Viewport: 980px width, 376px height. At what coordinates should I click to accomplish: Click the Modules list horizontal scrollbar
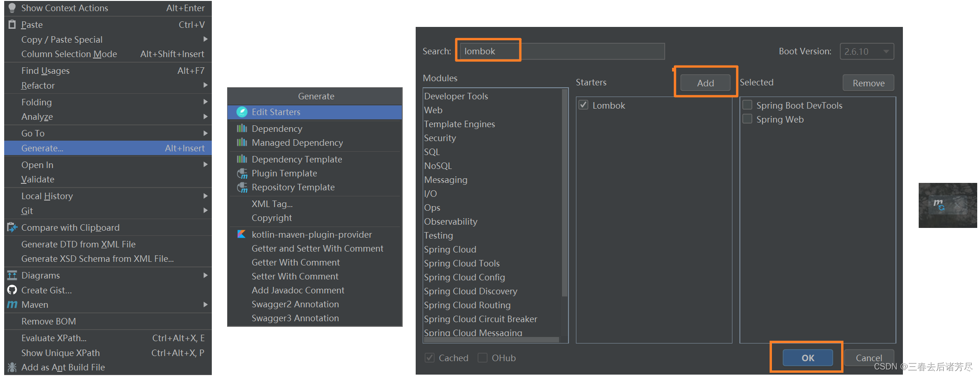(491, 340)
